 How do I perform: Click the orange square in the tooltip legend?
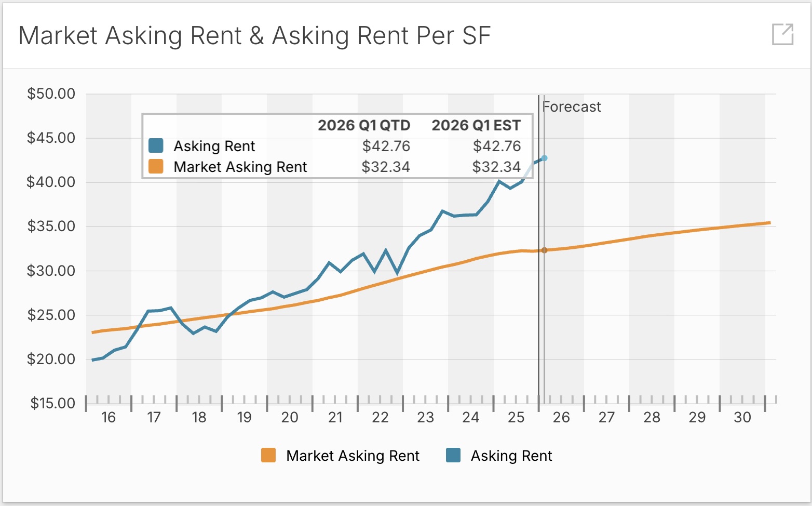pyautogui.click(x=155, y=167)
